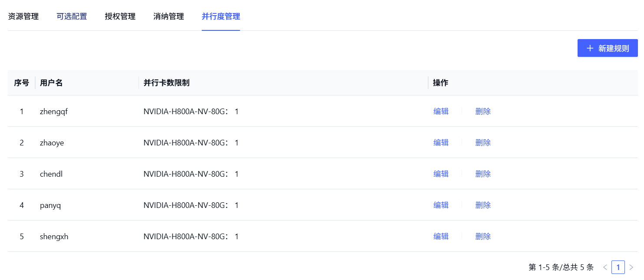644x280 pixels.
Task: Open edit for user panyq
Action: pos(441,205)
